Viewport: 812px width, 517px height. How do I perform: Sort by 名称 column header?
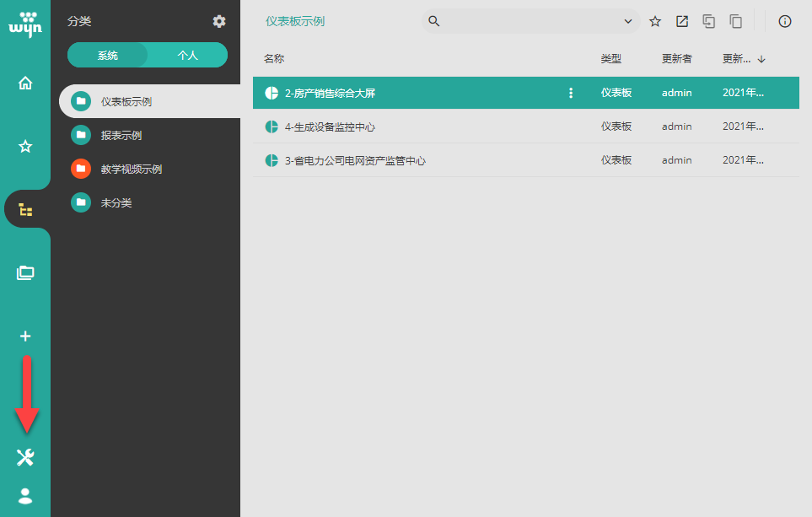click(274, 58)
